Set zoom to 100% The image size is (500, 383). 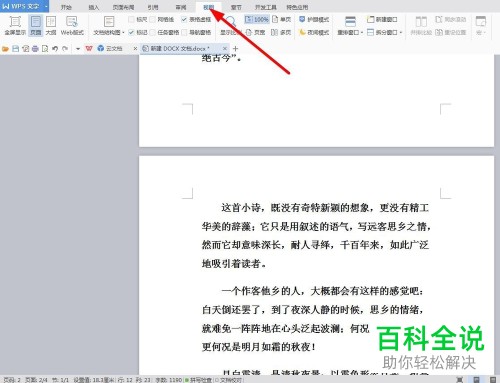click(257, 19)
